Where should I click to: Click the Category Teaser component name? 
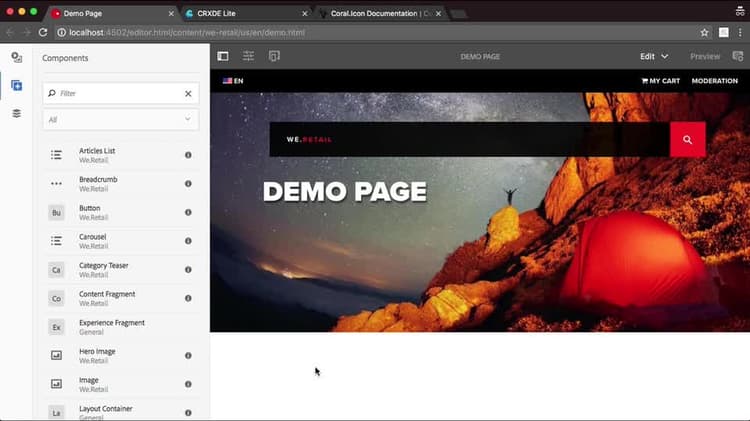click(x=104, y=266)
